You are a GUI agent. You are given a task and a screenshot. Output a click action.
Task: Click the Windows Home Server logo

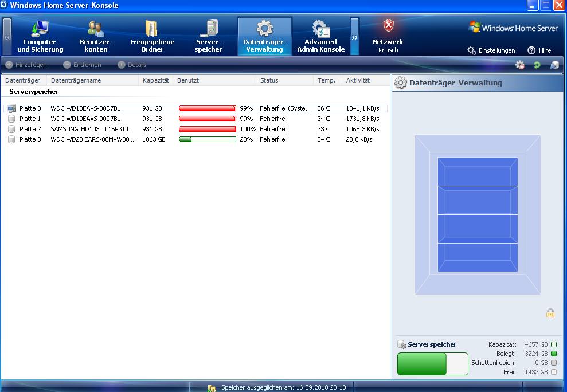(x=513, y=28)
